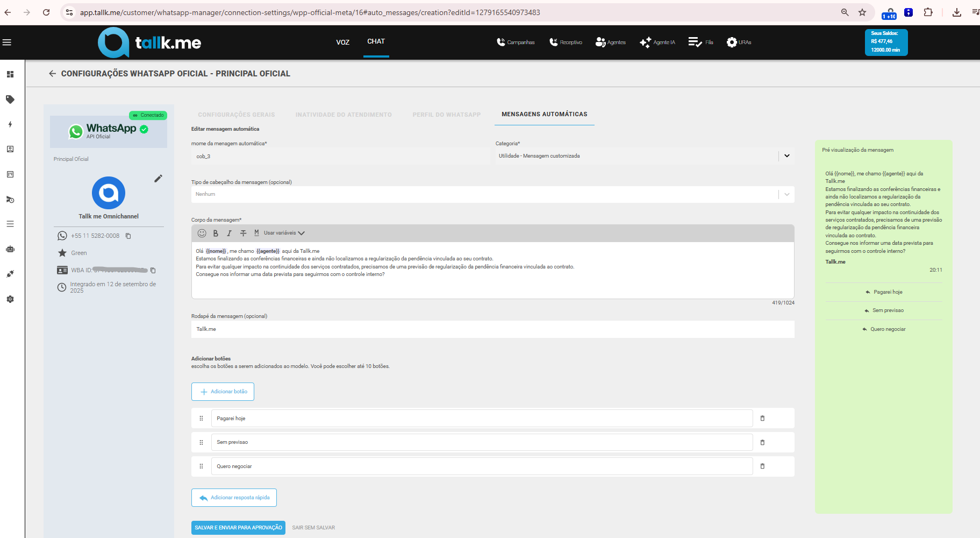Click Salvar e enviar para aprovação
The height and width of the screenshot is (538, 980).
click(x=238, y=528)
